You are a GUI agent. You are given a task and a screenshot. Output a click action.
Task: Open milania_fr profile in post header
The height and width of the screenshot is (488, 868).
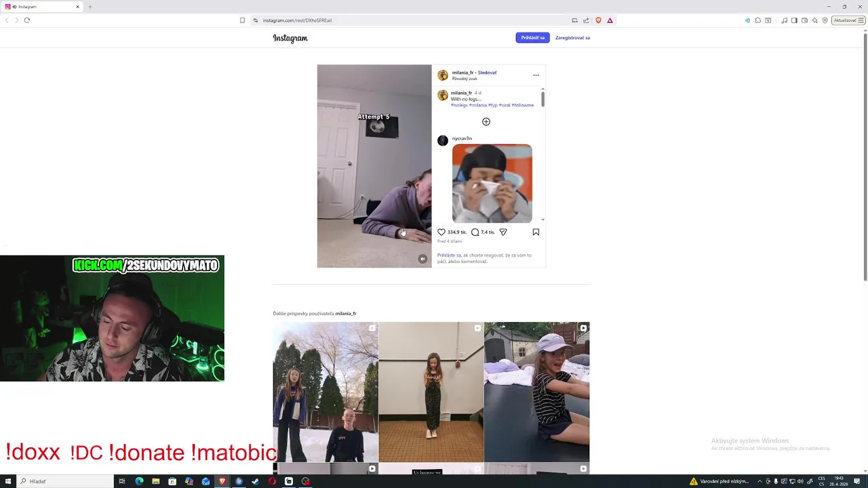[462, 73]
